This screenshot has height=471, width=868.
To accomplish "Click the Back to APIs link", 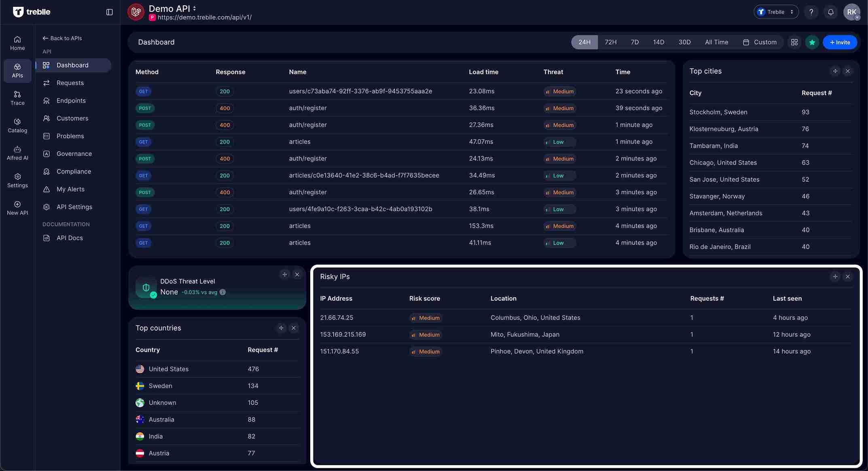I will click(x=62, y=38).
